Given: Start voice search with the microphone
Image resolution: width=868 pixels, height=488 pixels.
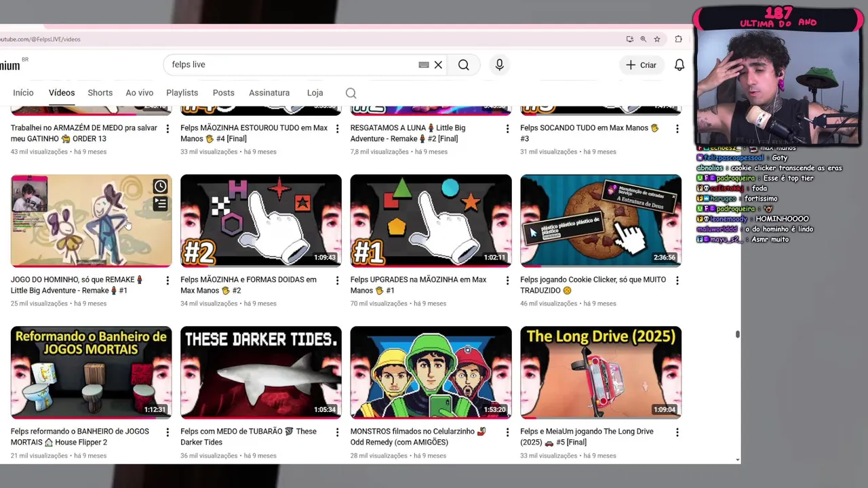Looking at the screenshot, I should pyautogui.click(x=499, y=65).
